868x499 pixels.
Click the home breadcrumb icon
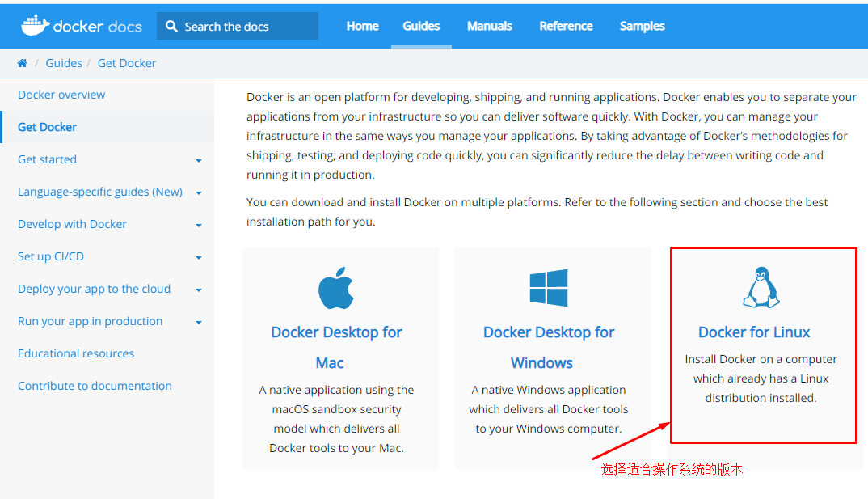coord(22,63)
